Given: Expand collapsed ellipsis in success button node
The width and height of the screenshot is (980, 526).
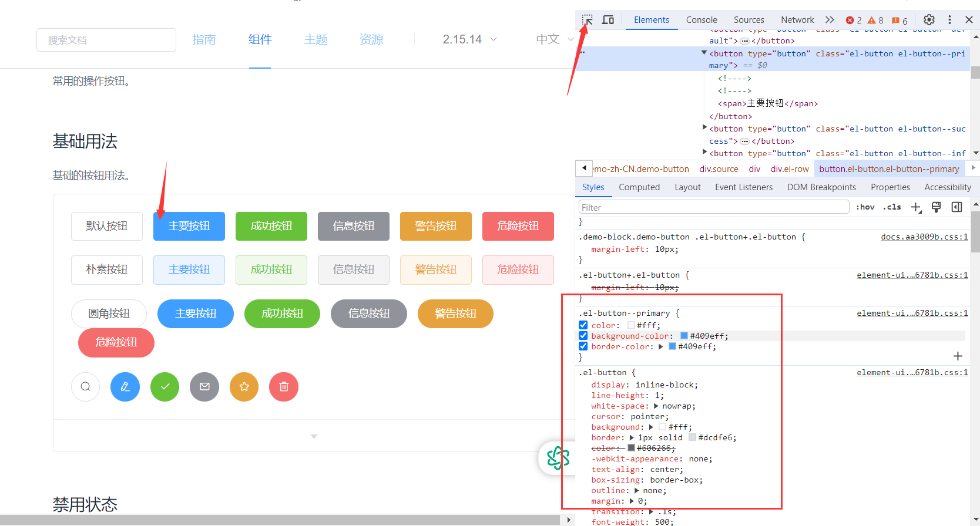Looking at the screenshot, I should 744,141.
